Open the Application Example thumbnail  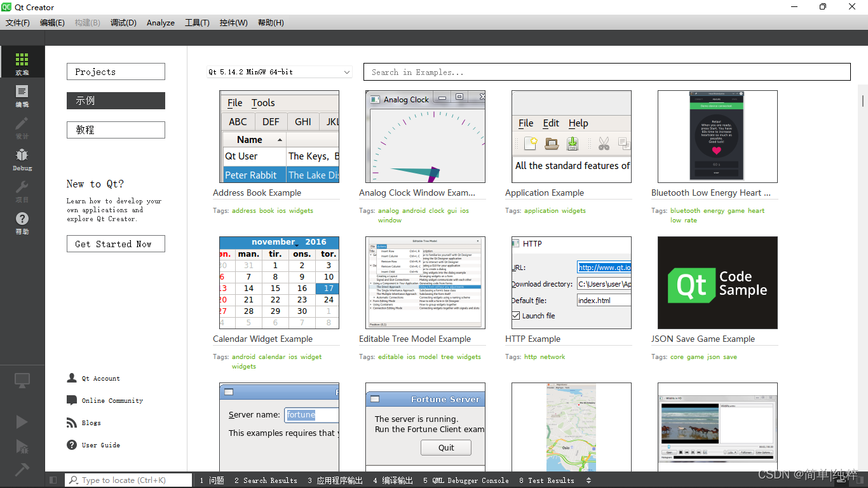tap(572, 137)
